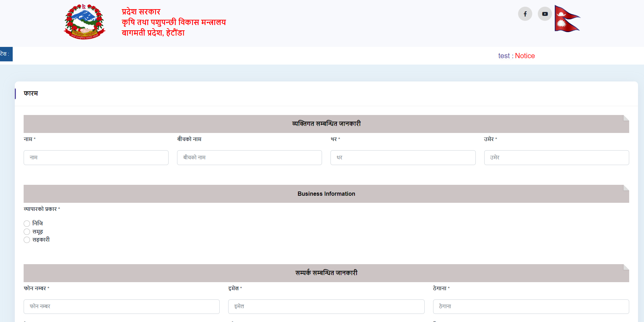
Task: Choose सहकारी as business type
Action: click(x=27, y=240)
